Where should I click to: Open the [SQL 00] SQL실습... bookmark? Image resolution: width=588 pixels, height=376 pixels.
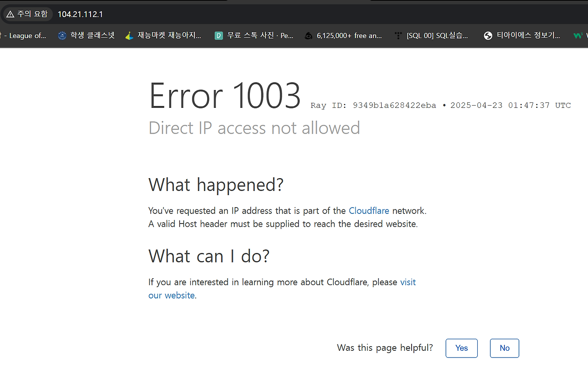coord(431,35)
